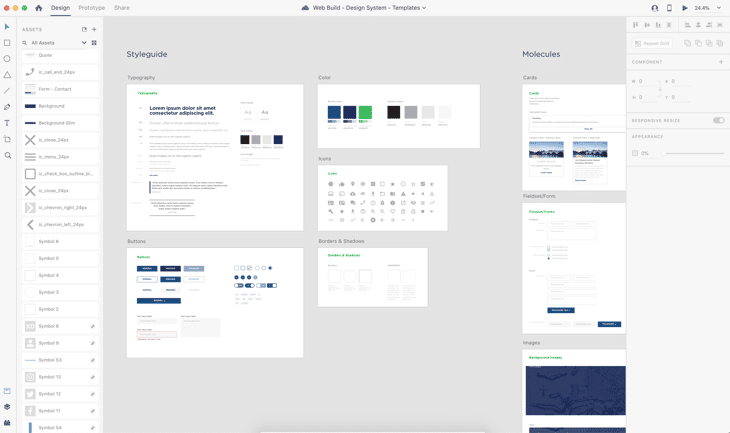Image resolution: width=730 pixels, height=433 pixels.
Task: Open the Share tab
Action: tap(121, 8)
